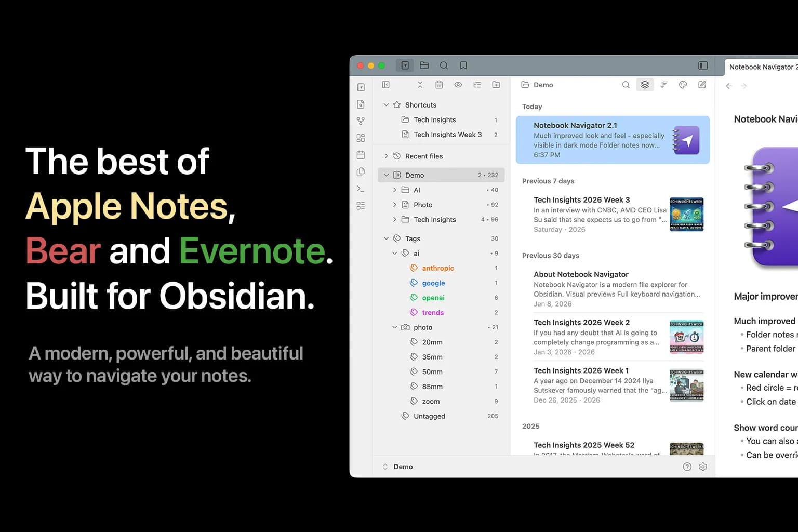Select the openai tag
798x532 pixels.
pos(441,298)
